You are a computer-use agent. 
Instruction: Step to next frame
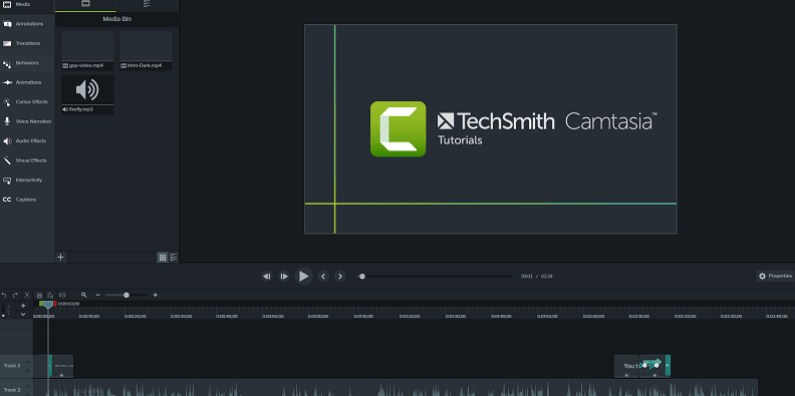point(284,276)
